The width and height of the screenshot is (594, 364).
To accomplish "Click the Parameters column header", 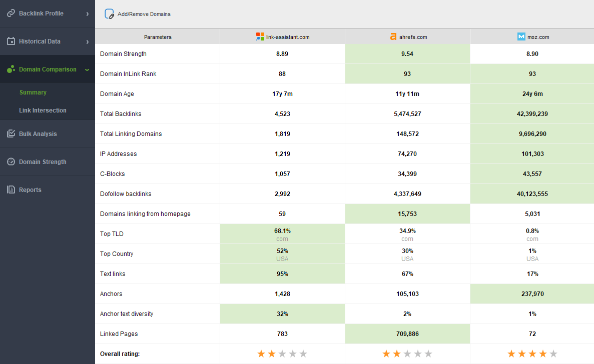I will pyautogui.click(x=158, y=37).
